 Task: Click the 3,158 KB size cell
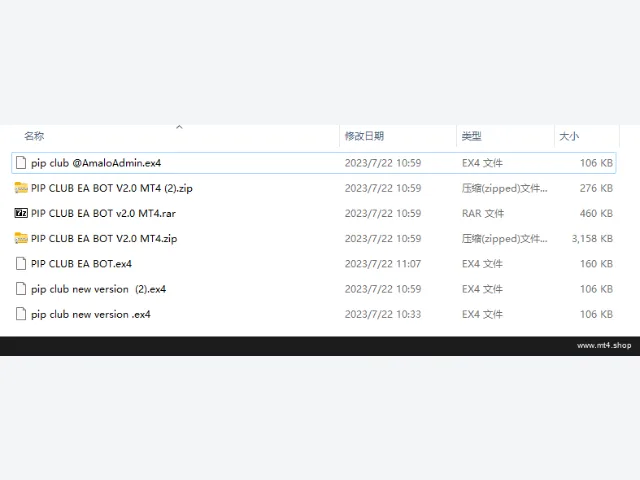(592, 239)
